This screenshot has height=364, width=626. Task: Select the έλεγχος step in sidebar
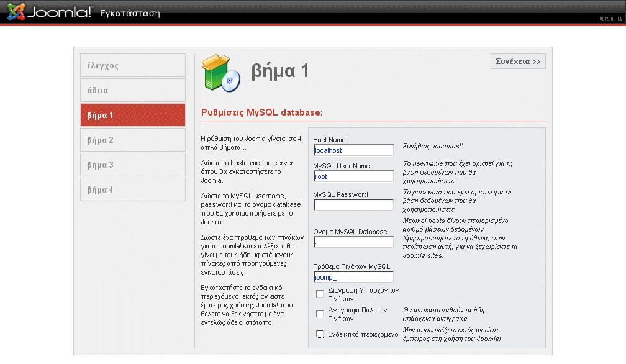[x=133, y=65]
